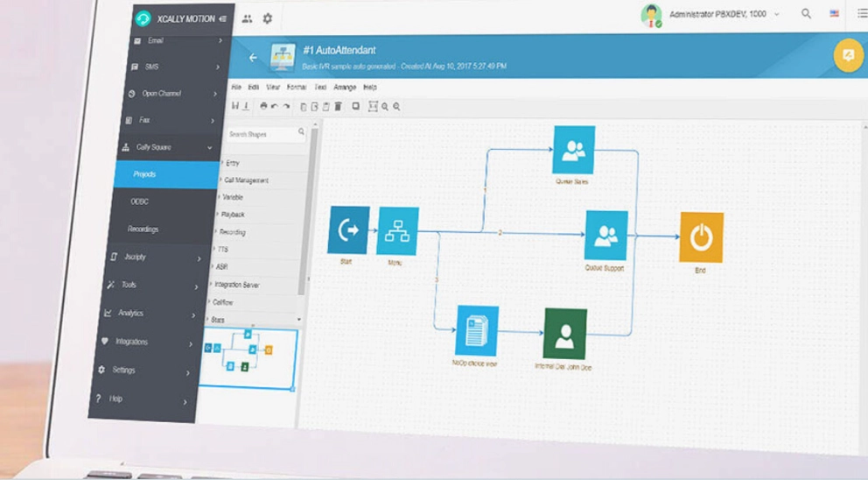Go back using the header arrow
The width and height of the screenshot is (868, 480).
tap(253, 58)
